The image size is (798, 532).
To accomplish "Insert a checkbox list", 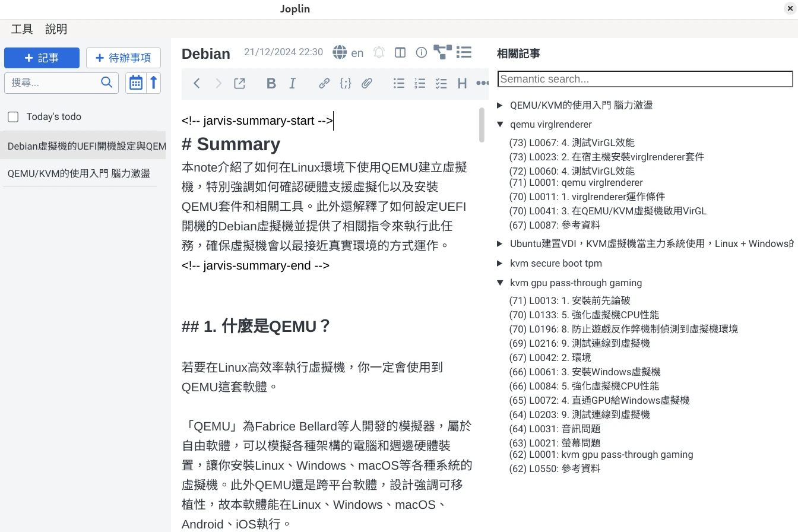I will tap(441, 83).
